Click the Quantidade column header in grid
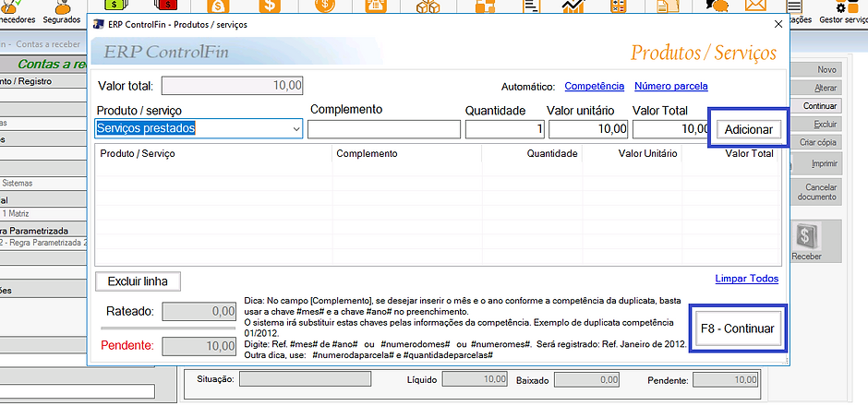Screen dimensions: 868x406 532,154
